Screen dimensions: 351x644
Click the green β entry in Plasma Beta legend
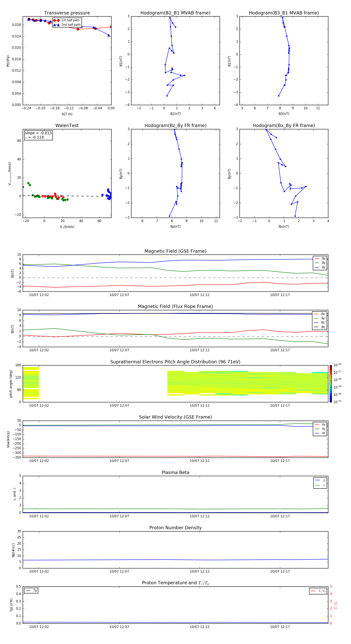pyautogui.click(x=320, y=485)
